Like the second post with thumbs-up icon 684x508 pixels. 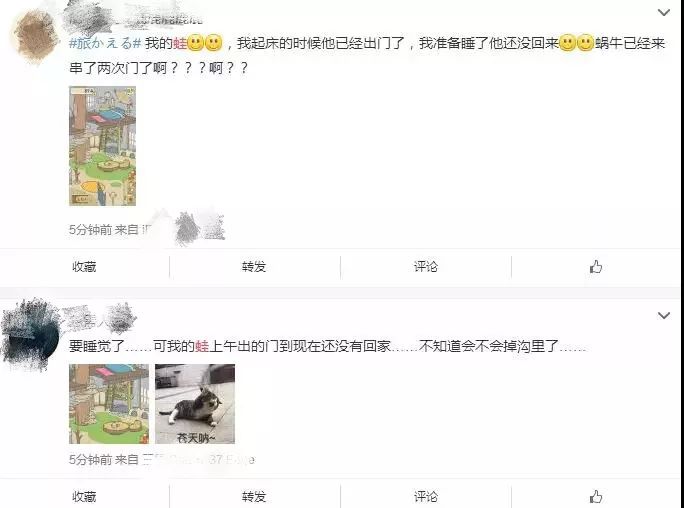tap(595, 496)
